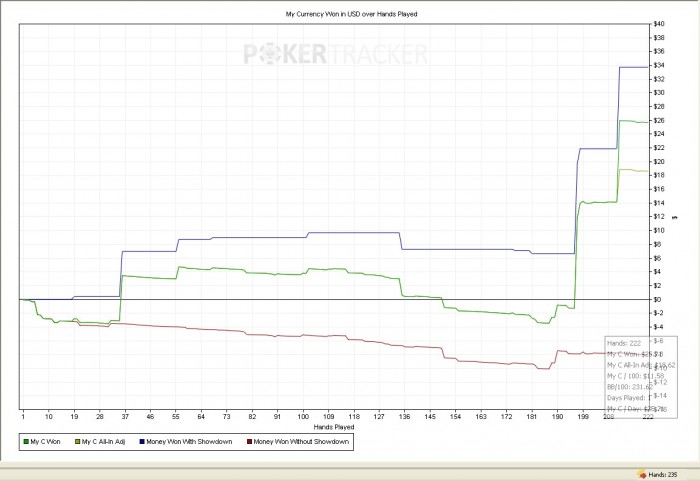700x481 pixels.
Task: Click the '$-4' y-axis label
Action: [658, 327]
